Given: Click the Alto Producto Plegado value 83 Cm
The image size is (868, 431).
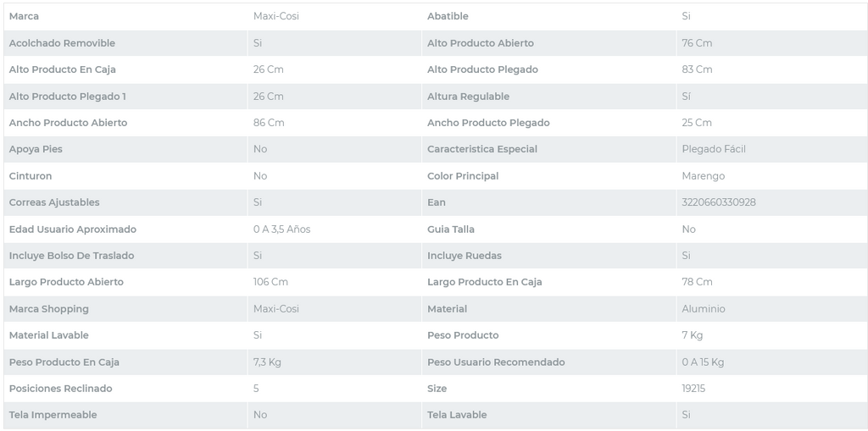Looking at the screenshot, I should tap(697, 69).
